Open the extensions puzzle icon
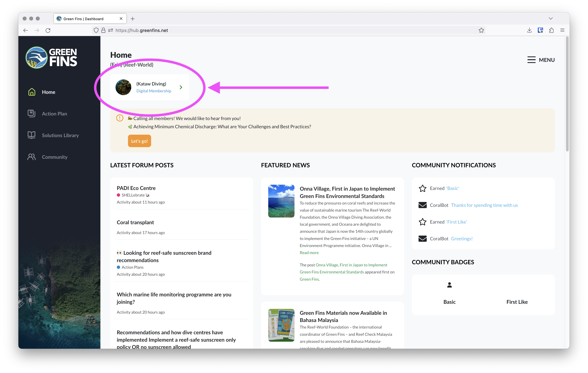This screenshot has width=588, height=373. click(551, 30)
